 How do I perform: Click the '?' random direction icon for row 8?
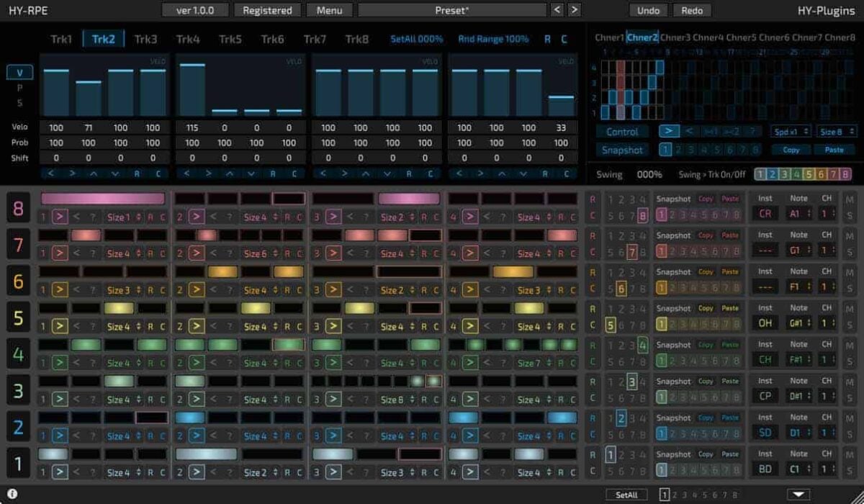[x=93, y=217]
